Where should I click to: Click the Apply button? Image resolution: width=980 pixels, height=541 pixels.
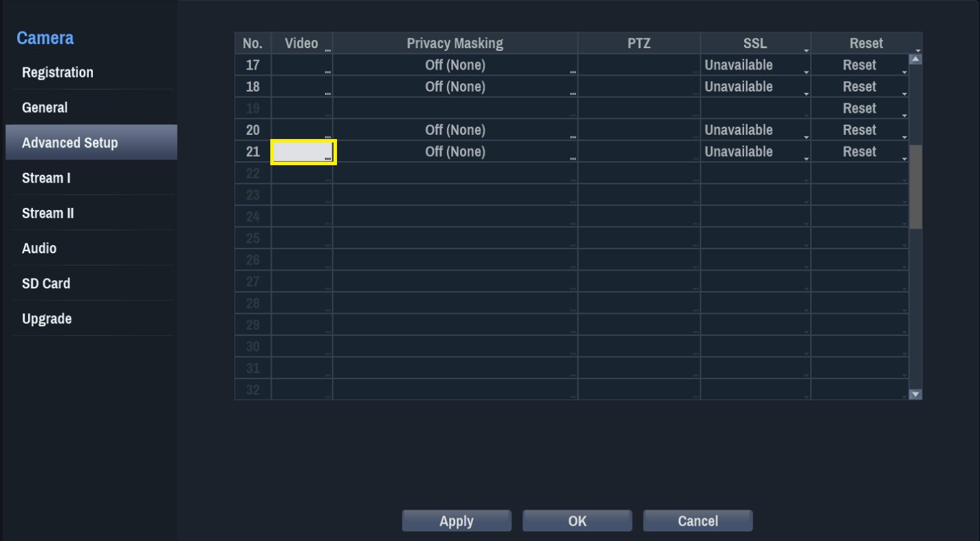click(x=457, y=521)
